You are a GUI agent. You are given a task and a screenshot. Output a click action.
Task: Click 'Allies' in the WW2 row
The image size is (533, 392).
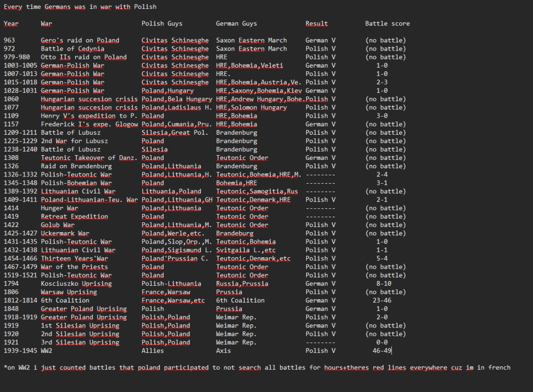pos(153,350)
